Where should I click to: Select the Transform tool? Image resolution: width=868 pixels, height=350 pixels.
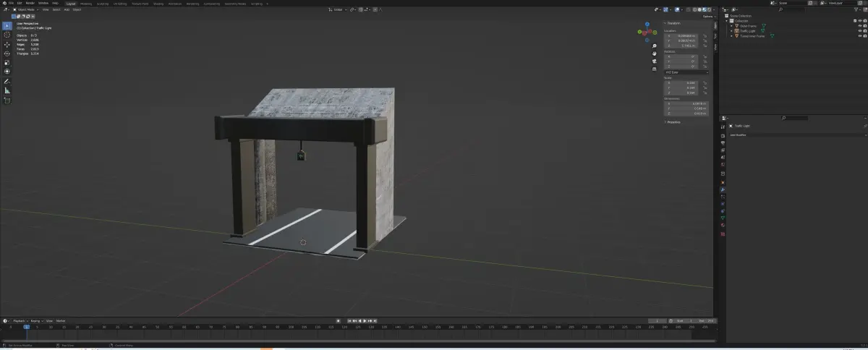[7, 72]
